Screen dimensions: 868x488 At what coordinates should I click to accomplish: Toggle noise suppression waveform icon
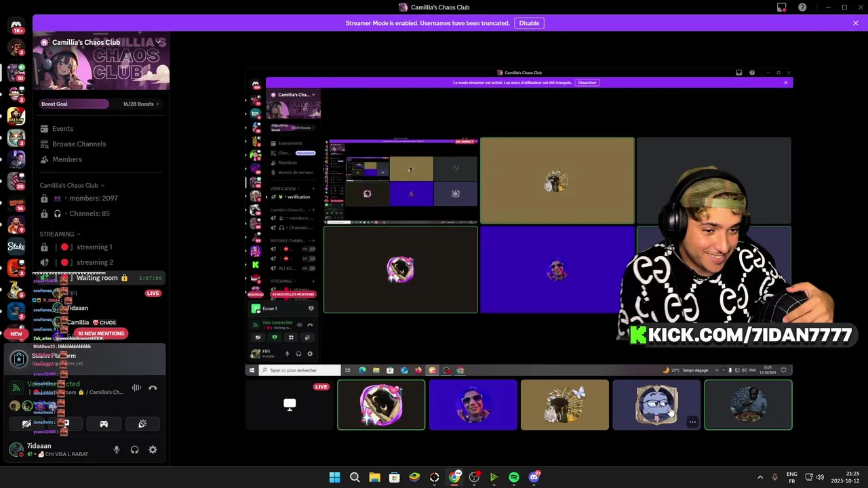click(136, 388)
